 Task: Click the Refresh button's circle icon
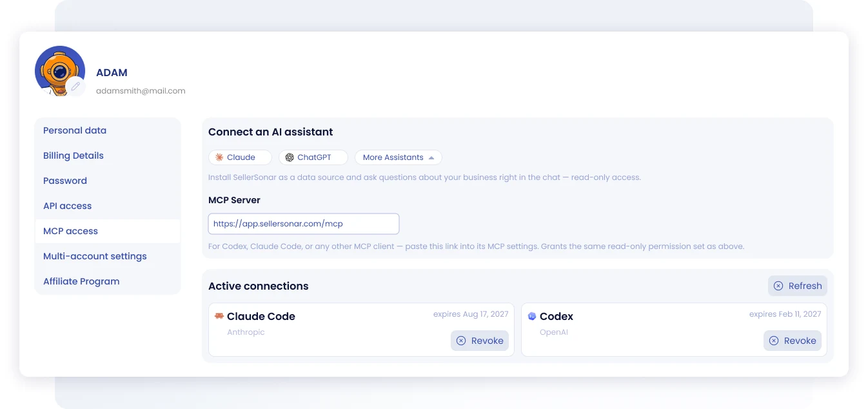pyautogui.click(x=778, y=286)
